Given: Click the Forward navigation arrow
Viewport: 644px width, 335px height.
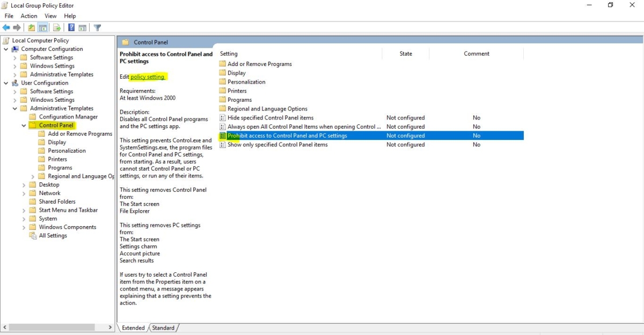Looking at the screenshot, I should pos(16,27).
